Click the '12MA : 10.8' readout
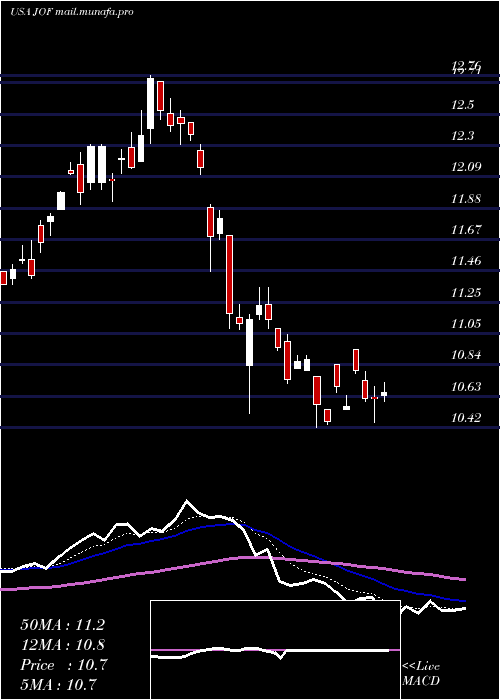This screenshot has width=500, height=700. pos(62,645)
